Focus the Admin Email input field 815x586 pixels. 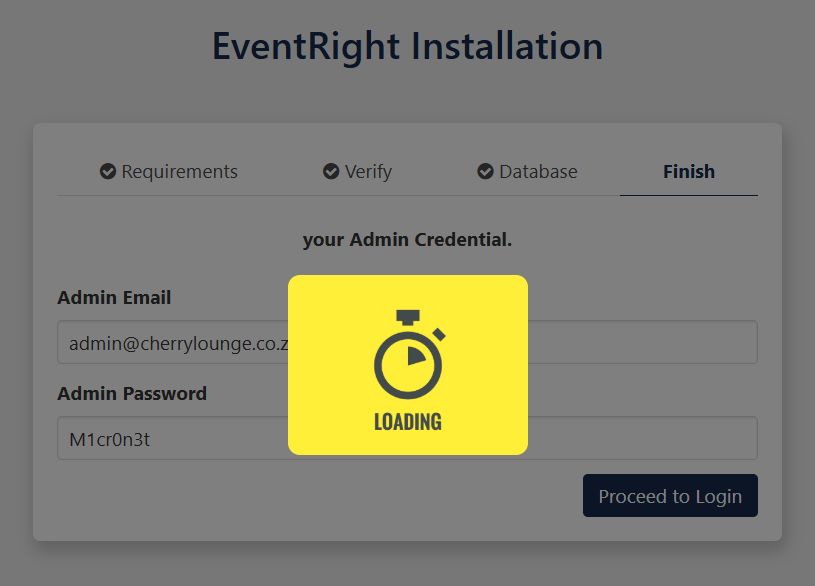[x=408, y=342]
